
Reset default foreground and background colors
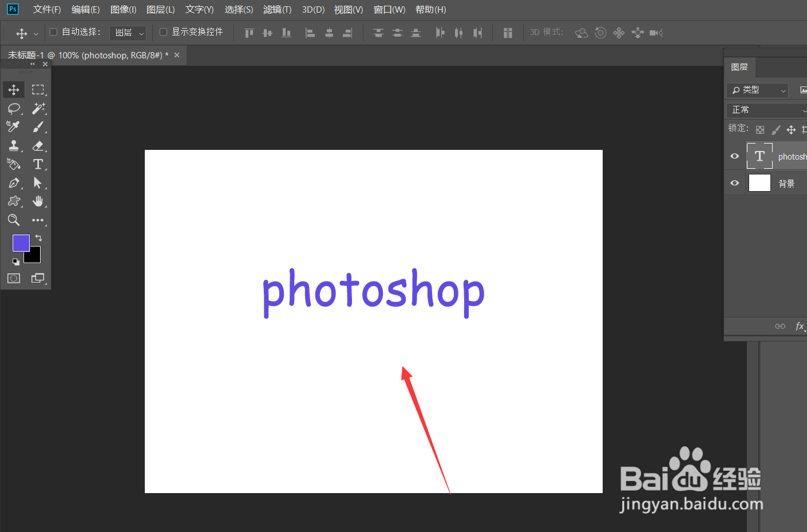pos(16,261)
